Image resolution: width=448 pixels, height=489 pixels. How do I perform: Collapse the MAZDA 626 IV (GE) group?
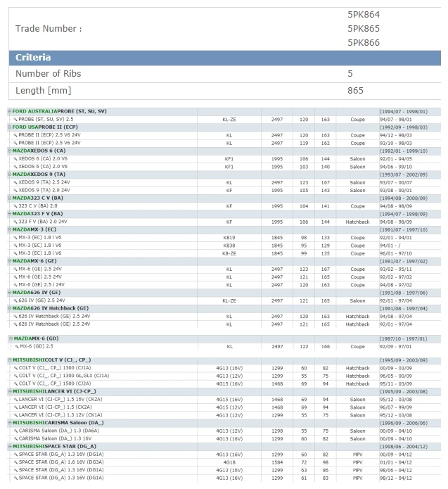coord(10,293)
